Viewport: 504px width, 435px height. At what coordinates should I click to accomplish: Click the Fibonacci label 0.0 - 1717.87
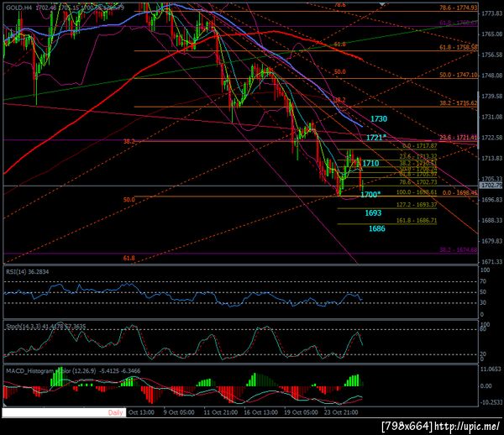click(420, 146)
